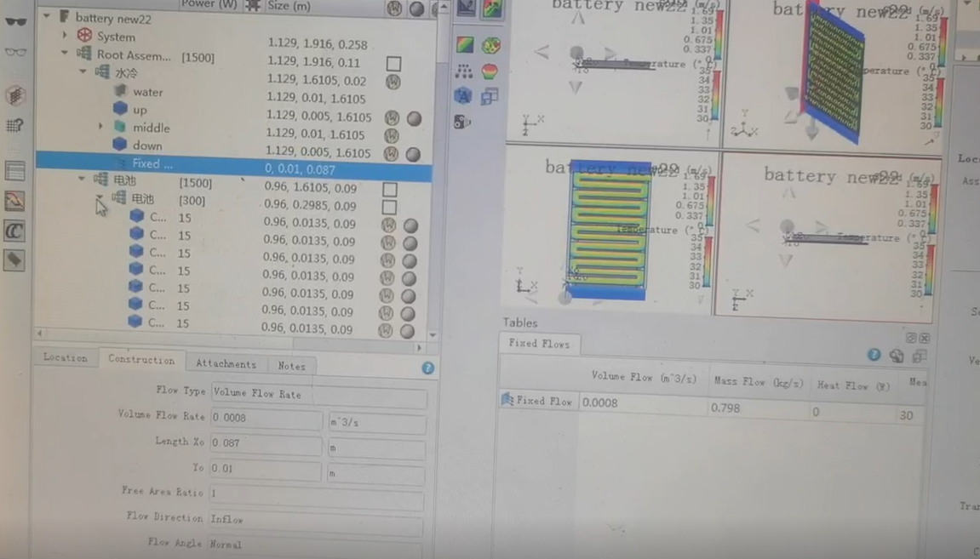This screenshot has width=980, height=559.
Task: Click the overlapping windows icon in results toolbar
Action: 490,96
